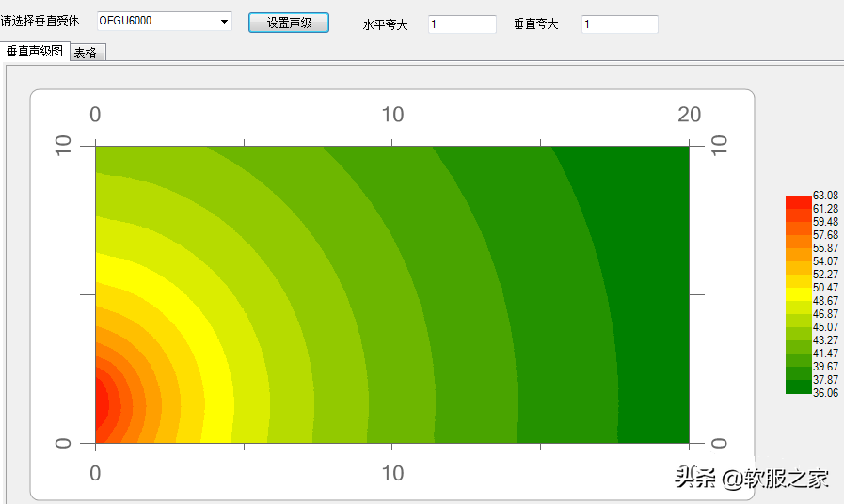Click the 垂直夸大 label
844x504 pixels.
[535, 24]
